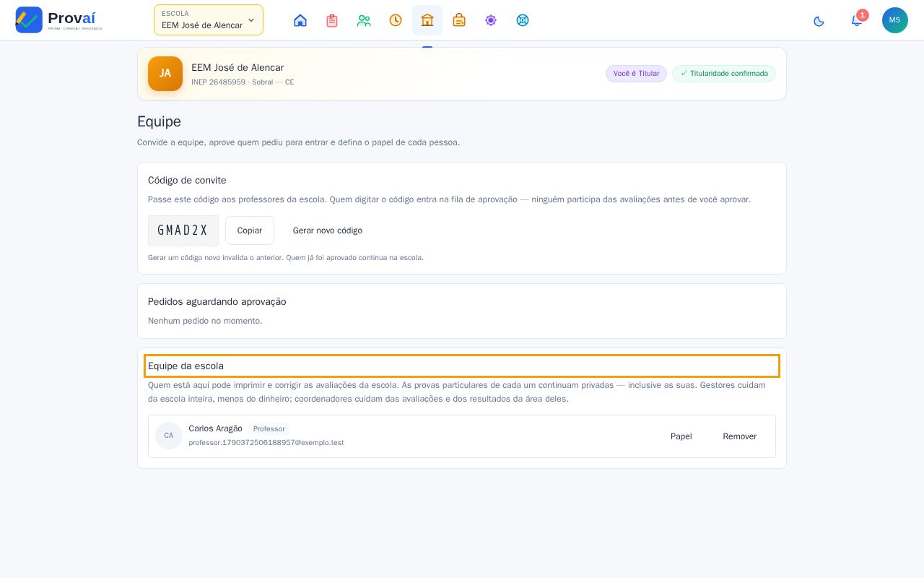This screenshot has width=924, height=578.
Task: Click the Você é Titular badge
Action: pos(636,74)
